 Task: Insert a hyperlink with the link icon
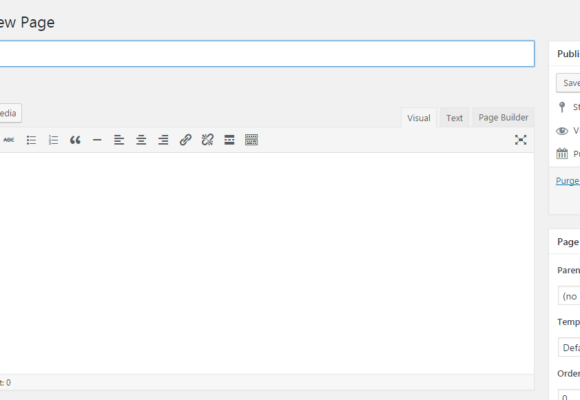point(185,140)
